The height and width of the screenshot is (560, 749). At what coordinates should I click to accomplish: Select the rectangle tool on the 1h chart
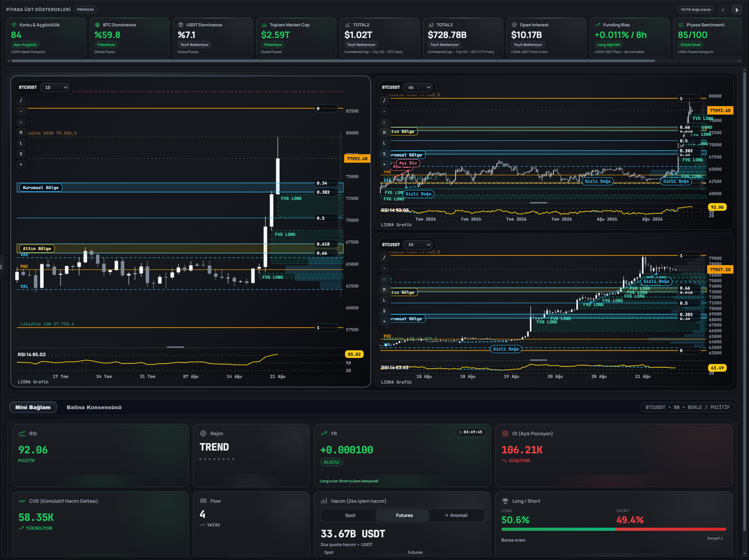pos(384,279)
